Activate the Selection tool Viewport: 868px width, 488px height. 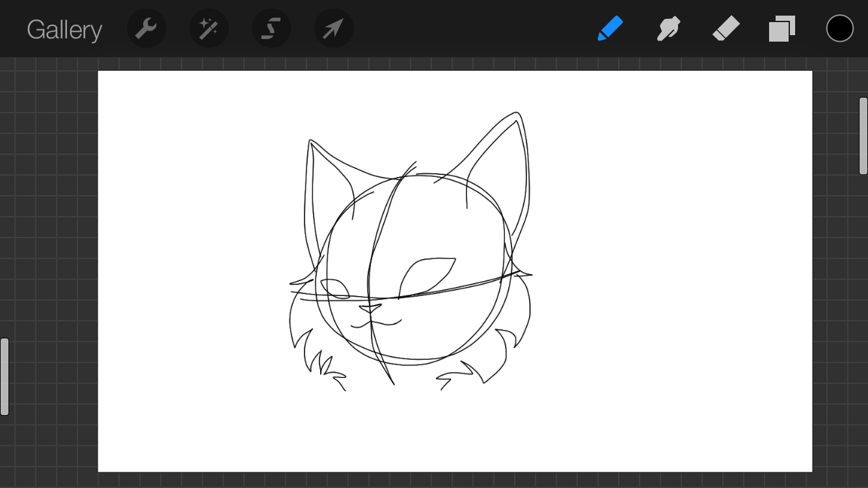pyautogui.click(x=271, y=29)
